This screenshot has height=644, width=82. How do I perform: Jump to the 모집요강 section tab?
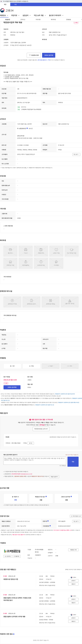pyautogui.click(x=8, y=20)
